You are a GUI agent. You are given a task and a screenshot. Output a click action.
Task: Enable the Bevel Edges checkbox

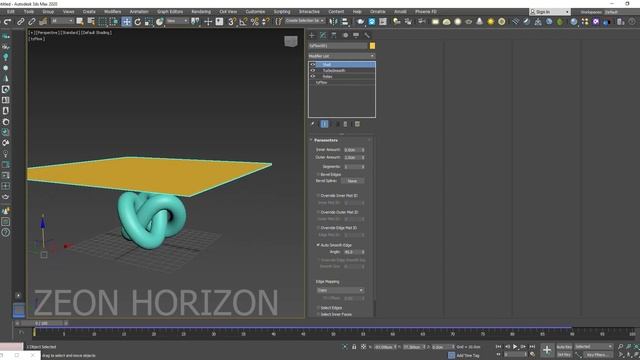318,174
